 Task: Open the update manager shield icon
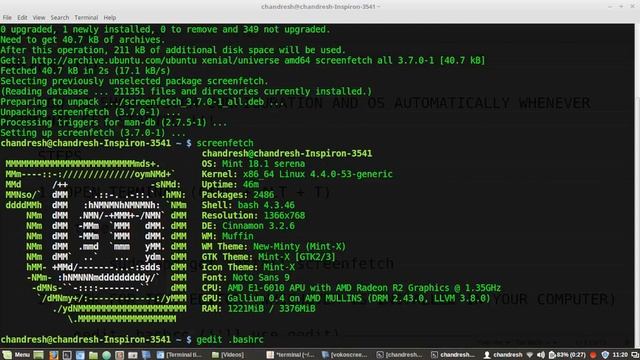pos(605,355)
